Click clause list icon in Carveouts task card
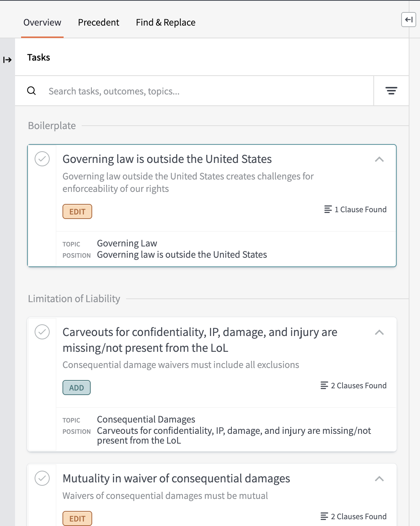This screenshot has width=420, height=526. click(324, 385)
